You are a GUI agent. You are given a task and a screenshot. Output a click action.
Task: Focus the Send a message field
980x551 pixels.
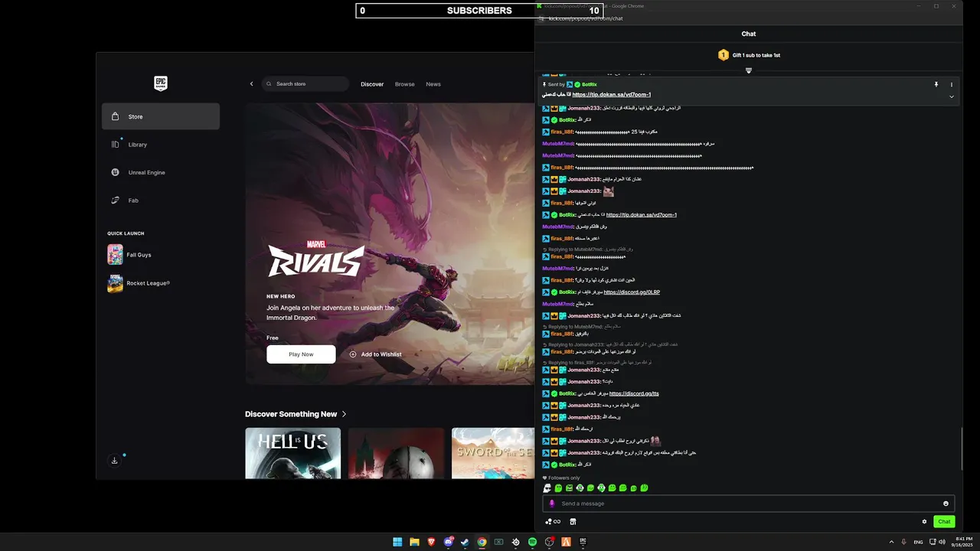[748, 504]
